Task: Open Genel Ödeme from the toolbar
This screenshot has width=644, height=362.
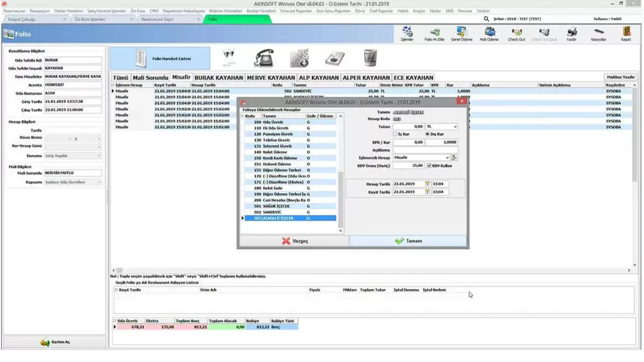Action: 462,34
